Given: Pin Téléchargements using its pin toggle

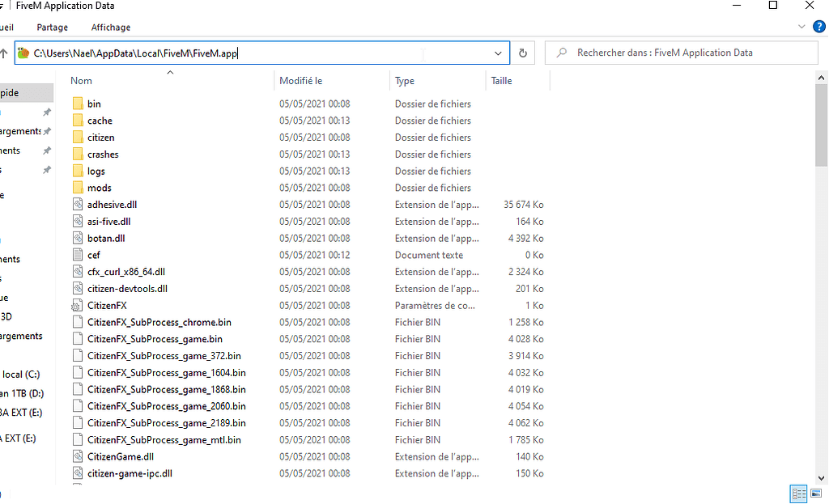Looking at the screenshot, I should (x=46, y=131).
